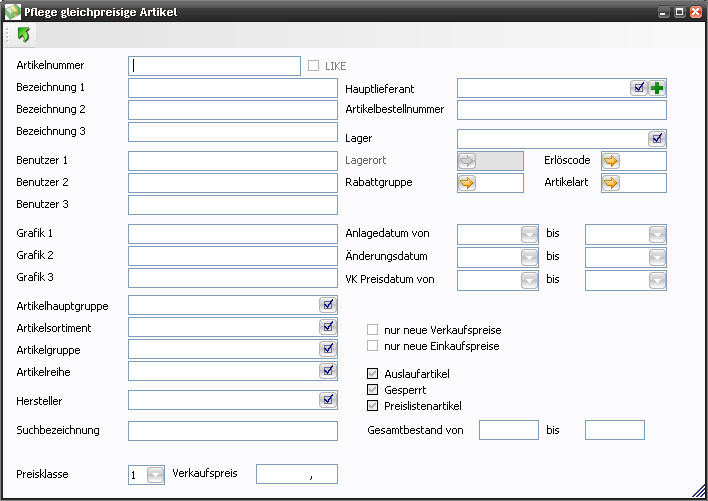Screen dimensions: 708x501
Task: Open the Änderungsdatum start date dropdown
Action: (529, 257)
